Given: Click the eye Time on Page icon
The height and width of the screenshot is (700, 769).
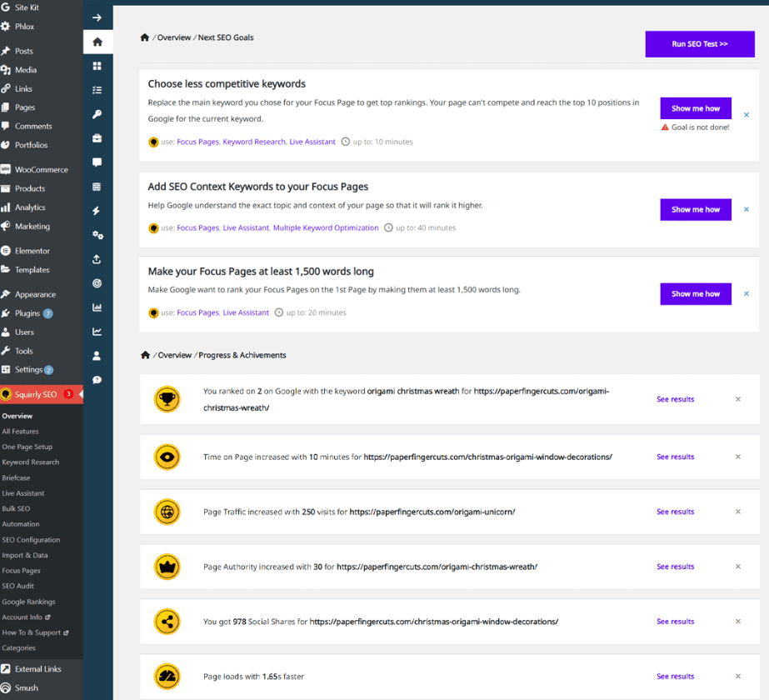Looking at the screenshot, I should (x=167, y=457).
